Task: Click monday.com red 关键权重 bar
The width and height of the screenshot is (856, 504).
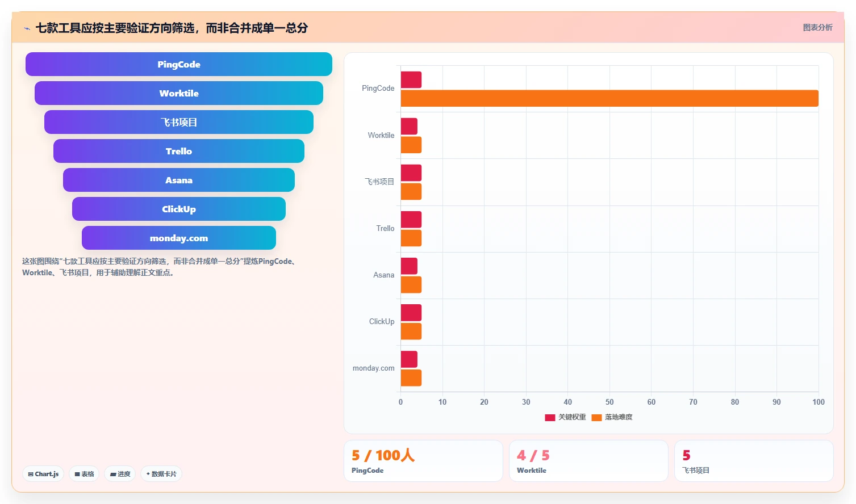Action: click(409, 359)
